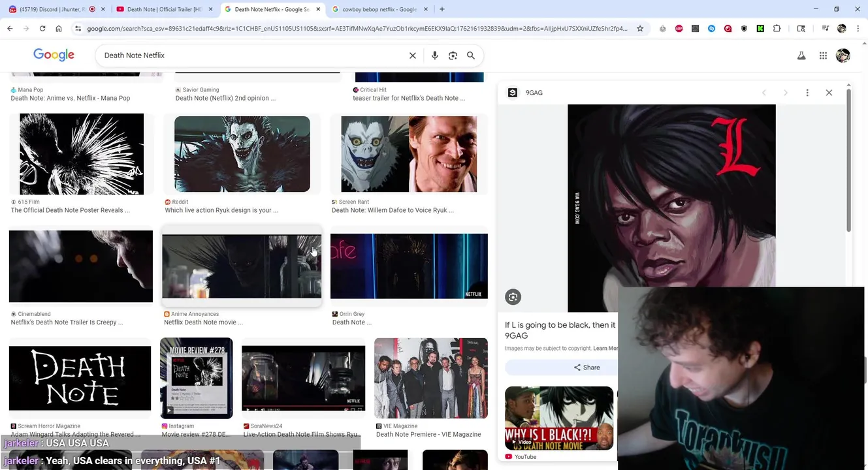Switch to the Discord tab
Viewport: 868px width, 470px height.
pyautogui.click(x=52, y=9)
